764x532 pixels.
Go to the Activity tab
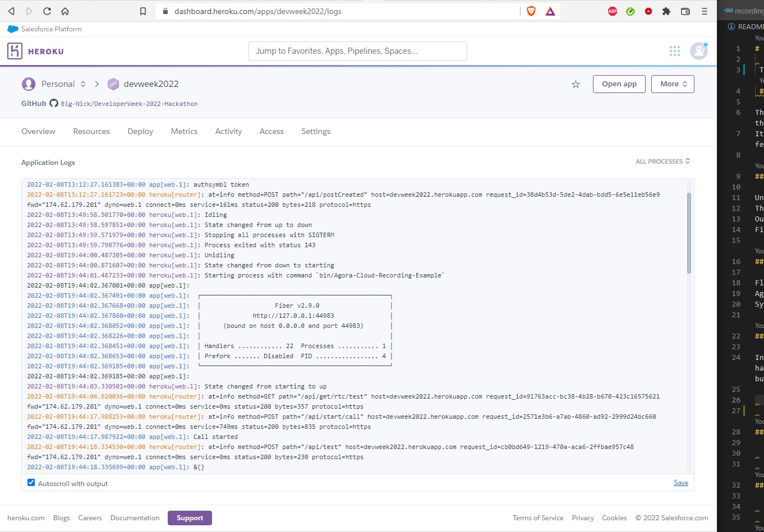[228, 131]
